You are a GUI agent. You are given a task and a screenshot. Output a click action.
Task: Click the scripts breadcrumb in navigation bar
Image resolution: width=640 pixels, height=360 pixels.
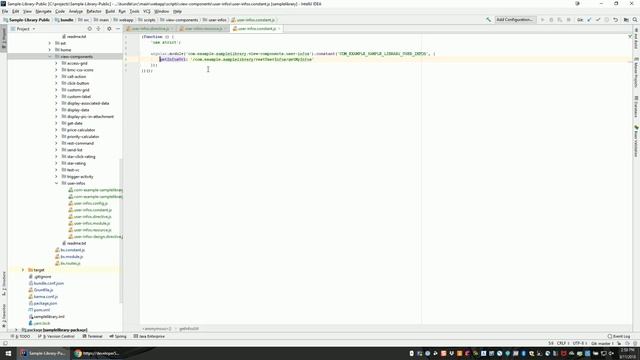[147, 20]
